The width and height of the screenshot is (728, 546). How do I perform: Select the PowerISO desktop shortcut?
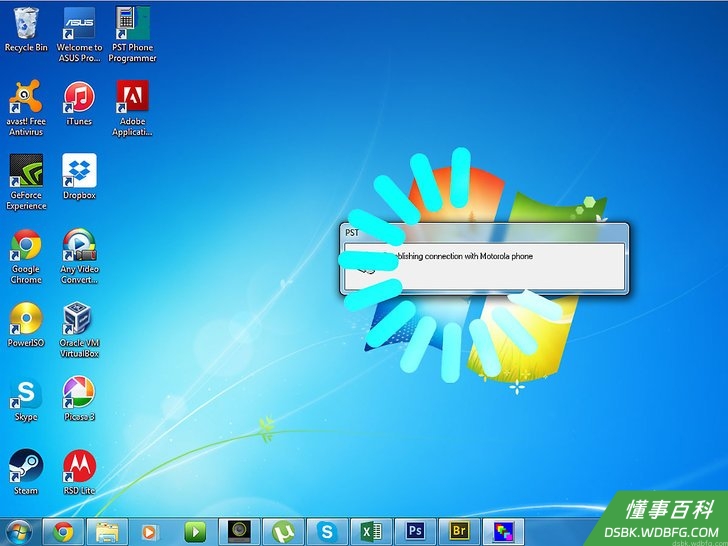(x=26, y=324)
